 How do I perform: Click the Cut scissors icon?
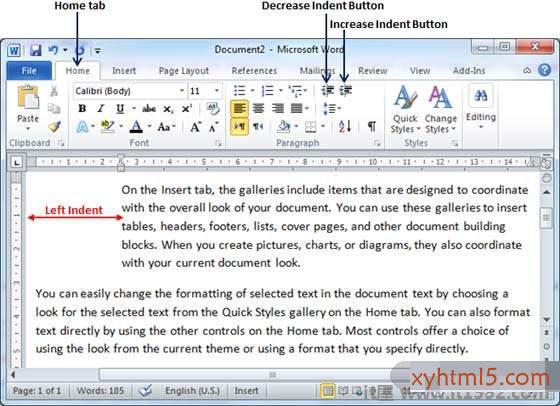(54, 91)
